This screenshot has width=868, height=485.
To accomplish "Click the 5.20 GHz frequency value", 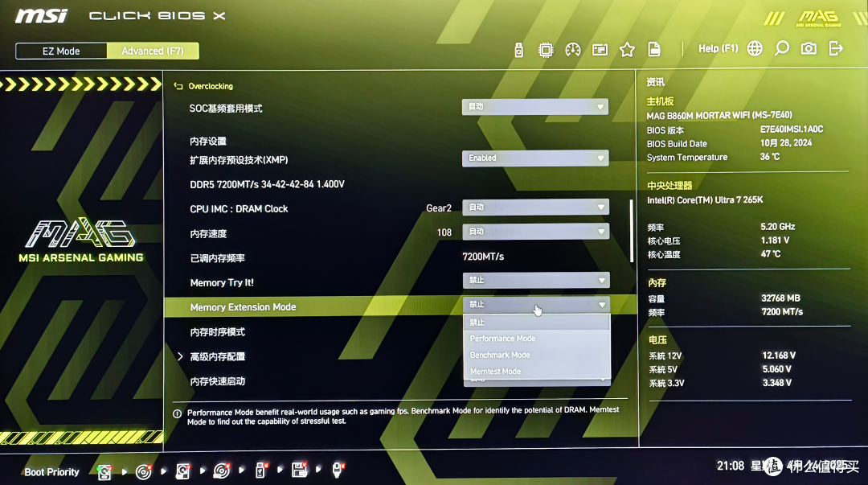I will (778, 227).
